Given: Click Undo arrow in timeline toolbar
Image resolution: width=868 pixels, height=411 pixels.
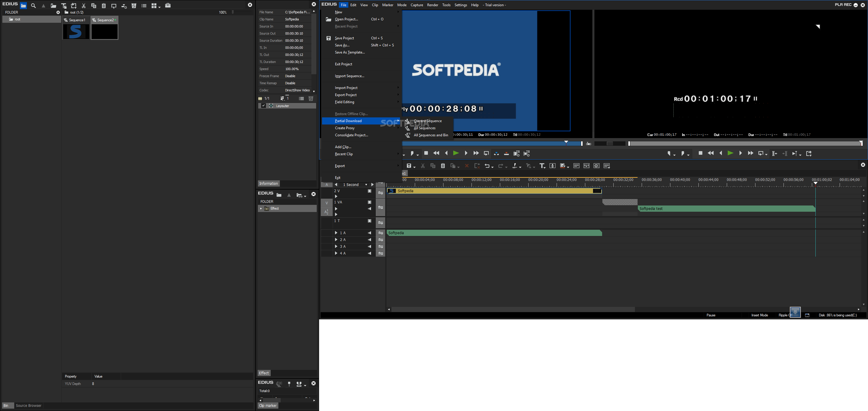Looking at the screenshot, I should point(487,166).
